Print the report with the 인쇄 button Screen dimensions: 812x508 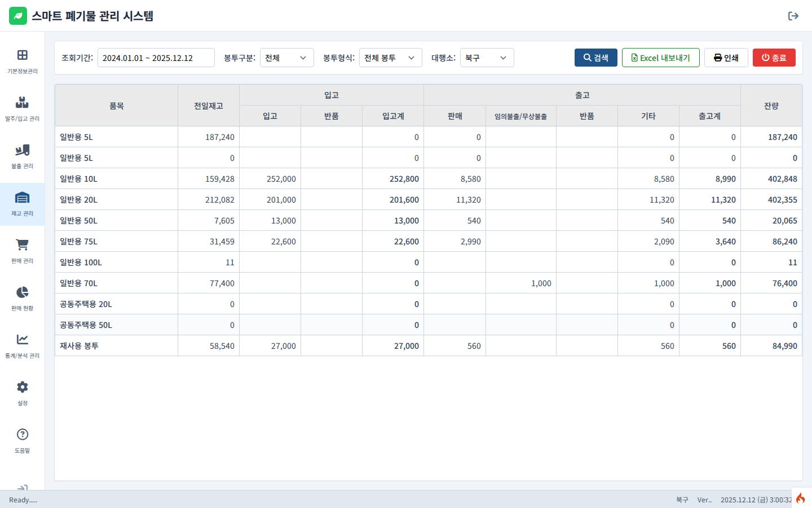(726, 57)
